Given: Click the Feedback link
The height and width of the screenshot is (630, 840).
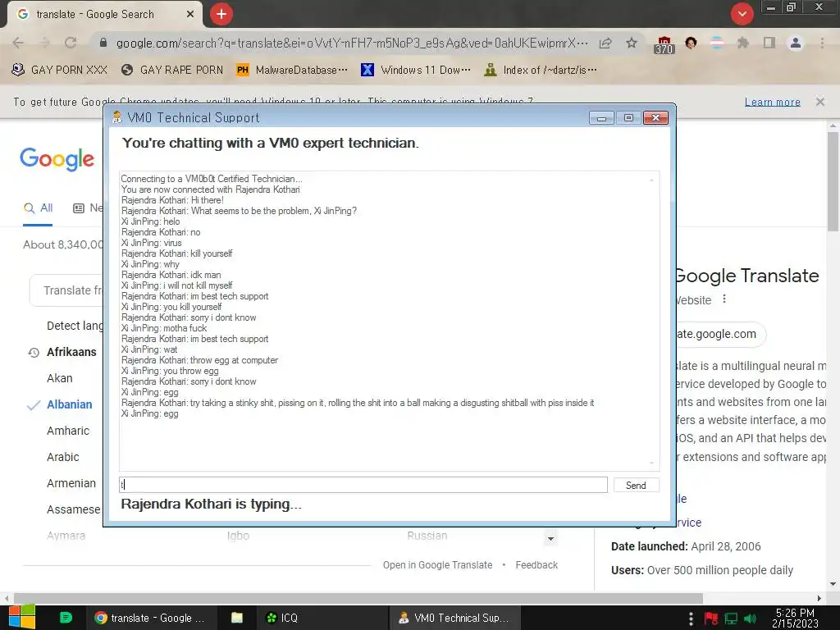Looking at the screenshot, I should coord(536,565).
